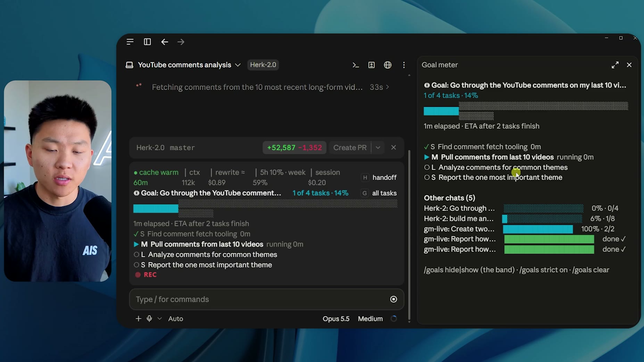The width and height of the screenshot is (644, 362).
Task: Switch the Auto mode selector
Action: point(175,319)
